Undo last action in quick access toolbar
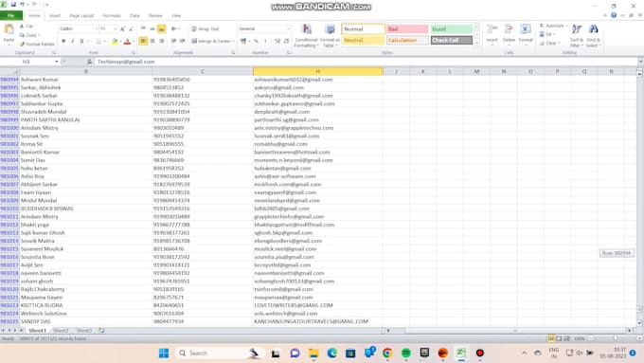644x363 pixels. click(22, 5)
